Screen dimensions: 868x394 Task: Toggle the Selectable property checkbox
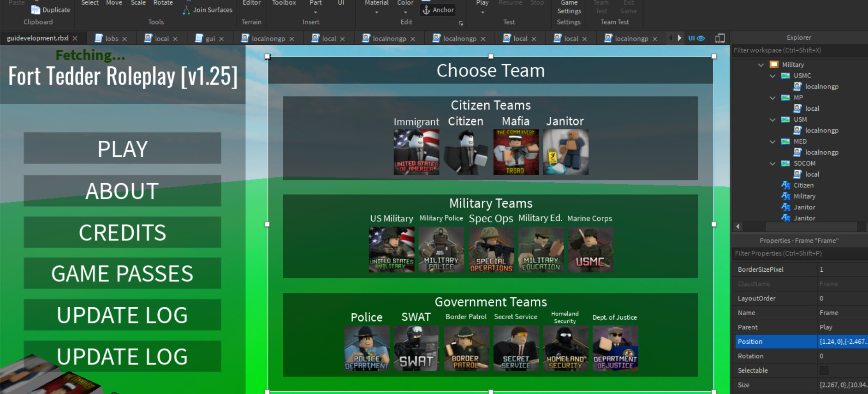coord(824,370)
